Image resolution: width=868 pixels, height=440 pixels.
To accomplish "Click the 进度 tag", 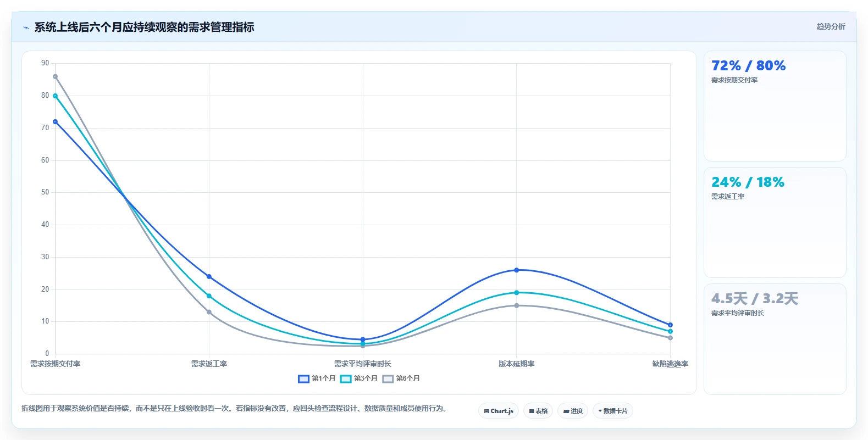I will tap(573, 411).
